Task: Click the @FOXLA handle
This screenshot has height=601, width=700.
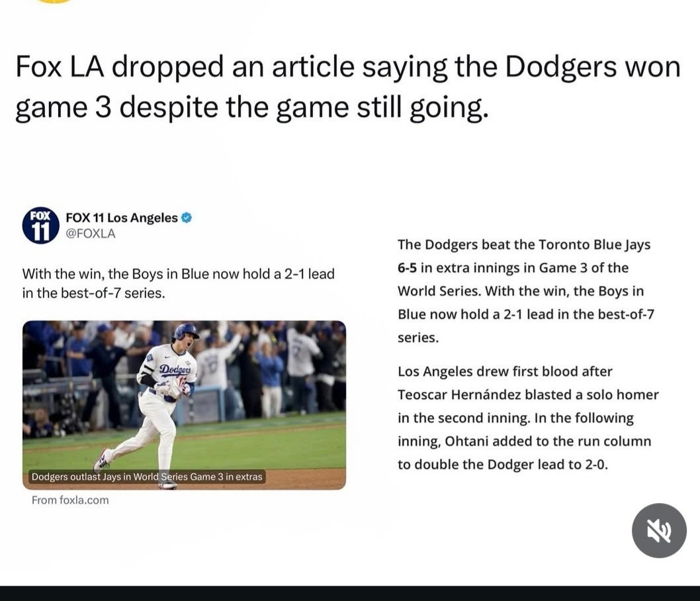Action: tap(90, 234)
